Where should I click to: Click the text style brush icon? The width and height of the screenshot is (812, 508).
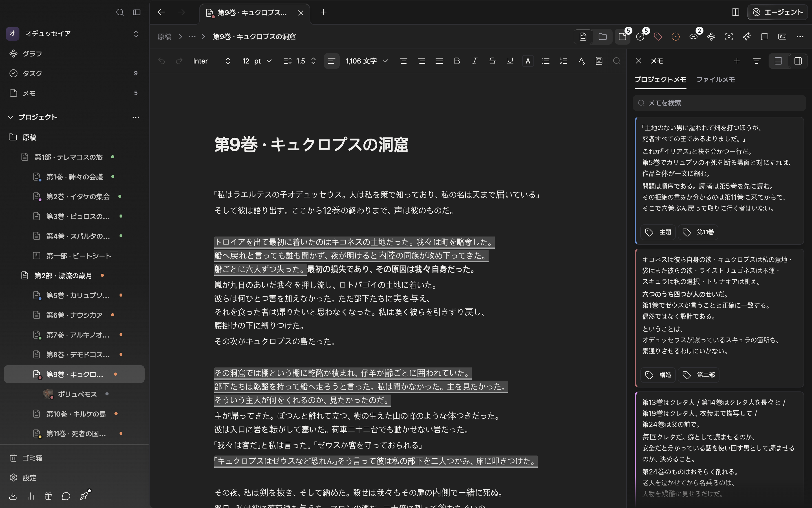click(581, 61)
